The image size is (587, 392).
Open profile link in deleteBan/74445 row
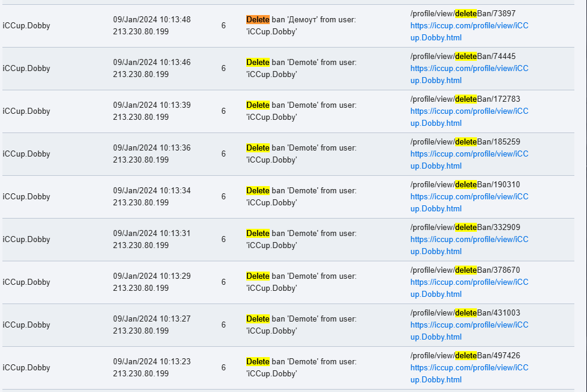[469, 74]
